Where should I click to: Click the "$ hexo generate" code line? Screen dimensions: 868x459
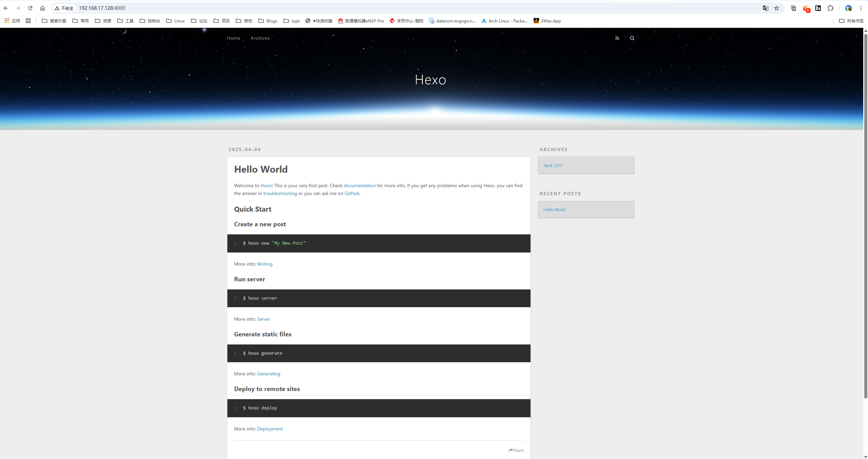coord(262,353)
